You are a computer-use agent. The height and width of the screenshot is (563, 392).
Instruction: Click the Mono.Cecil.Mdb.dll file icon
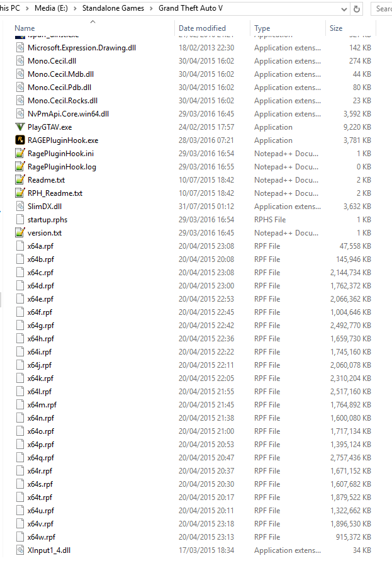[20, 74]
